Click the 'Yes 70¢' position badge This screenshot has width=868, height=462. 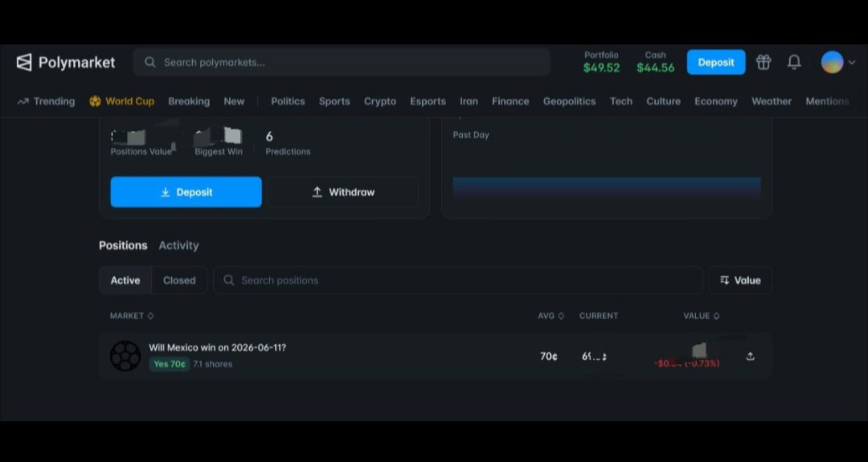coord(170,364)
